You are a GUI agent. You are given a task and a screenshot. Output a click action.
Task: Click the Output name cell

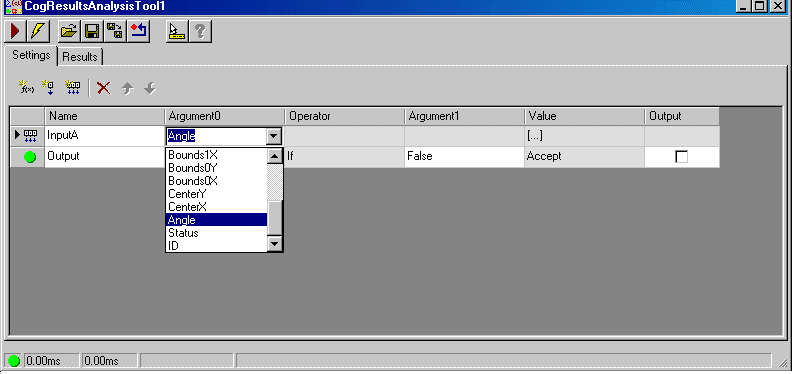point(105,157)
